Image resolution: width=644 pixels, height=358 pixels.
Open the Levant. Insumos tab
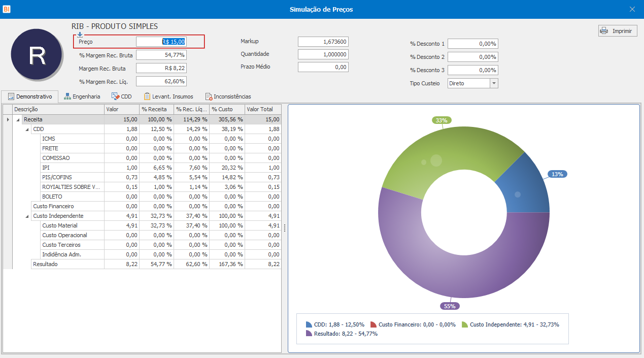click(168, 96)
